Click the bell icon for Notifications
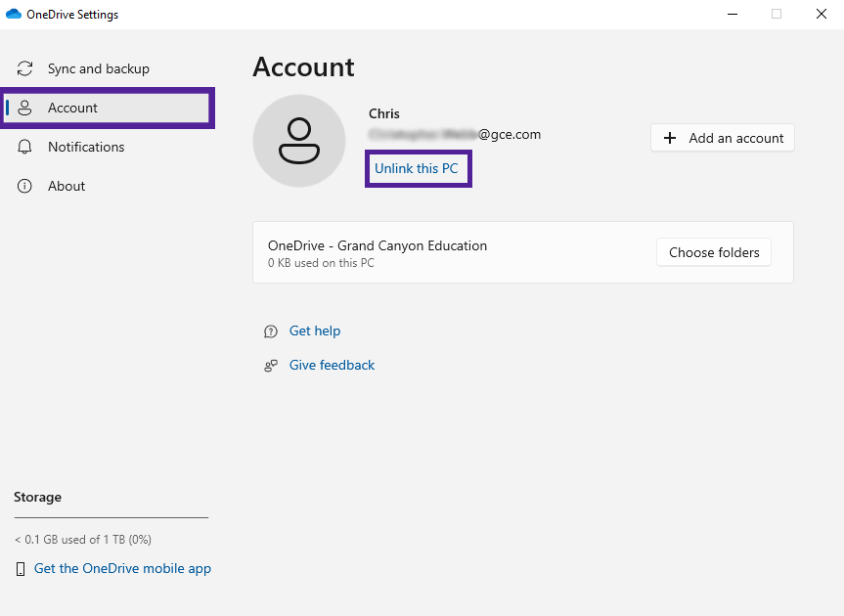The width and height of the screenshot is (844, 616). pos(24,147)
